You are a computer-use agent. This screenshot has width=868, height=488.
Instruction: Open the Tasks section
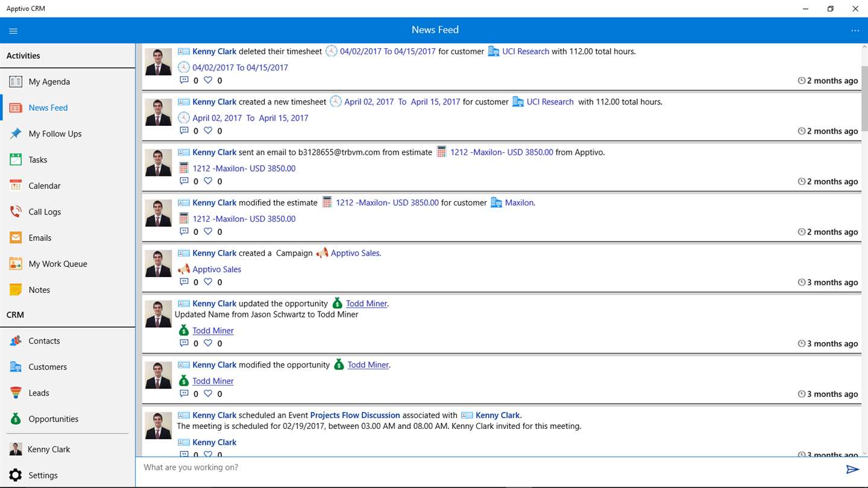(38, 160)
